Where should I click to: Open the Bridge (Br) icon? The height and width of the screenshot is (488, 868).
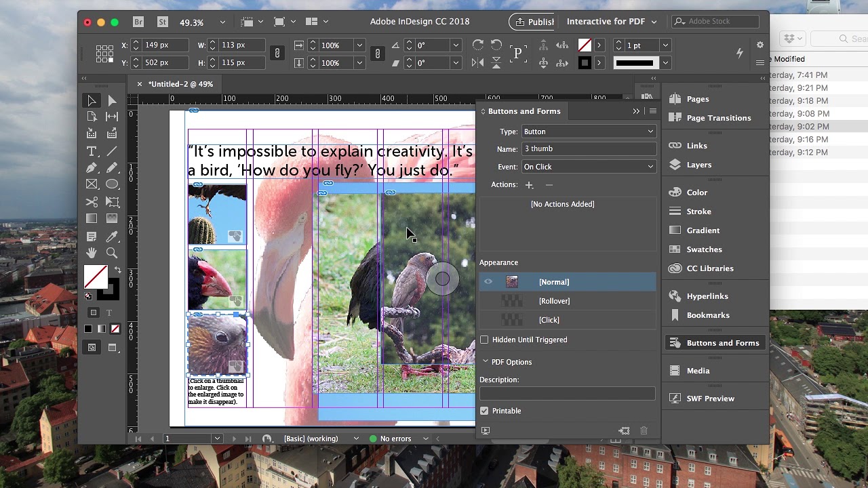coord(138,22)
